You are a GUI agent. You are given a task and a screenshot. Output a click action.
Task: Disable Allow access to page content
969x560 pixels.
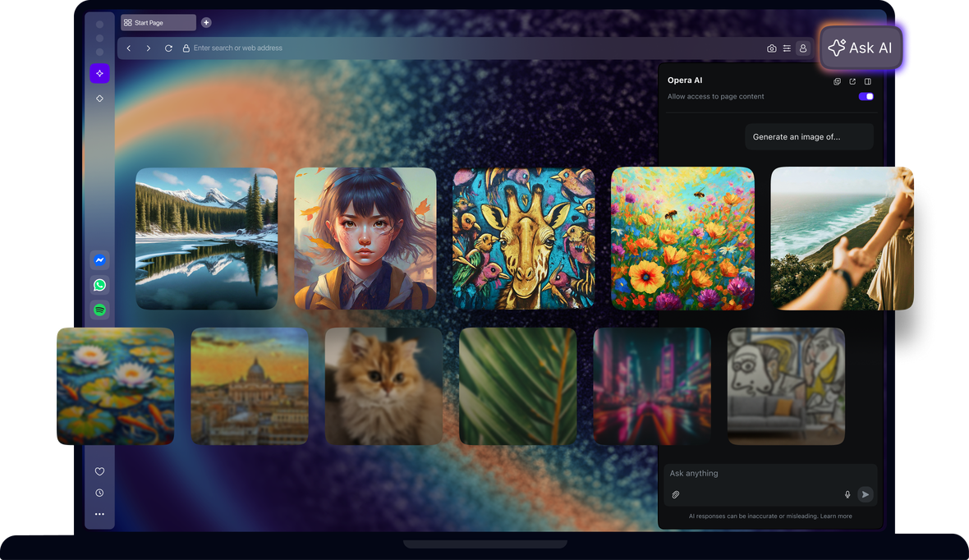pyautogui.click(x=866, y=96)
